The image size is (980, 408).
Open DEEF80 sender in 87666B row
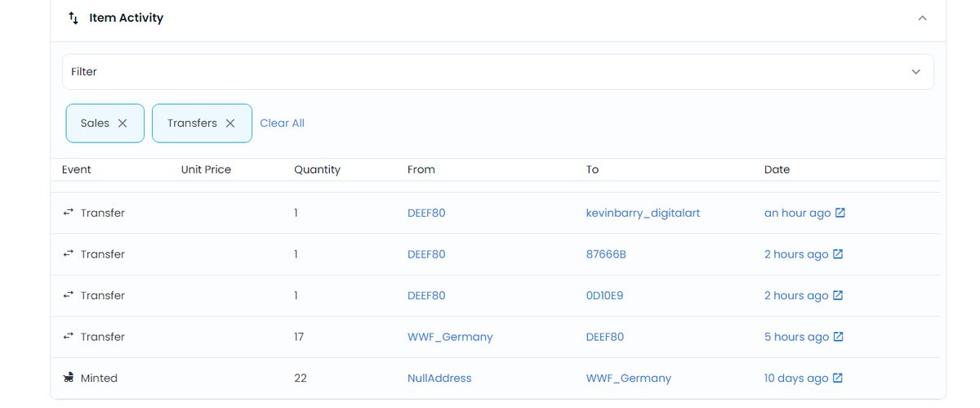pos(426,254)
